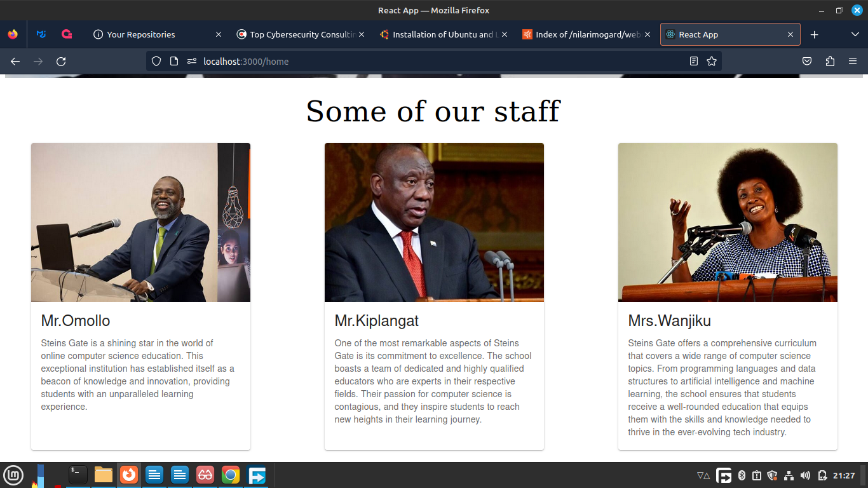Viewport: 868px width, 488px height.
Task: Open the Firefox extensions puzzle icon
Action: coord(830,61)
